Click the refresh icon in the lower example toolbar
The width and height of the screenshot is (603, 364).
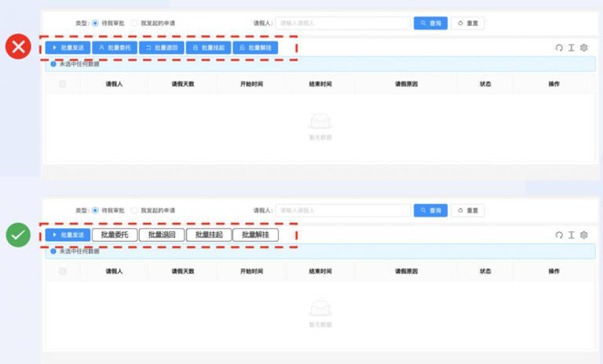pyautogui.click(x=559, y=235)
